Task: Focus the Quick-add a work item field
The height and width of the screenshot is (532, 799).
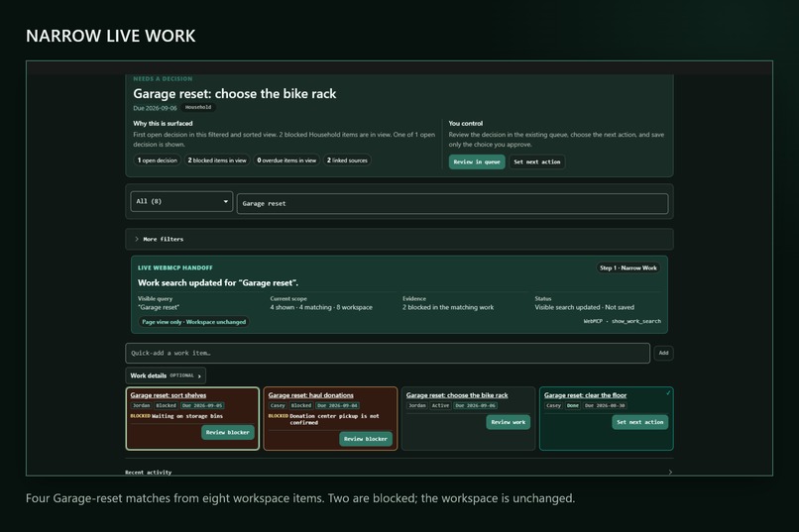Action: [388, 353]
